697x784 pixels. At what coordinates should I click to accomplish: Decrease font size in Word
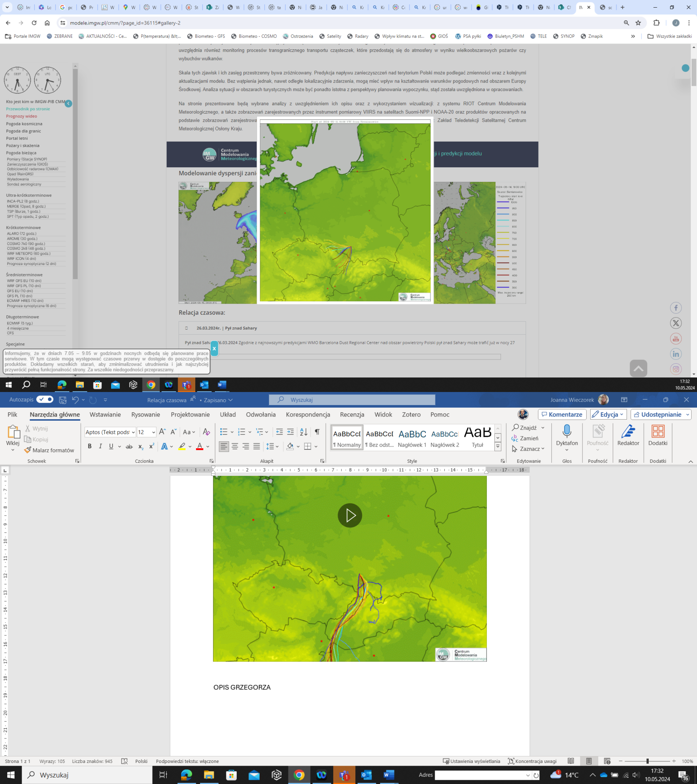click(173, 432)
